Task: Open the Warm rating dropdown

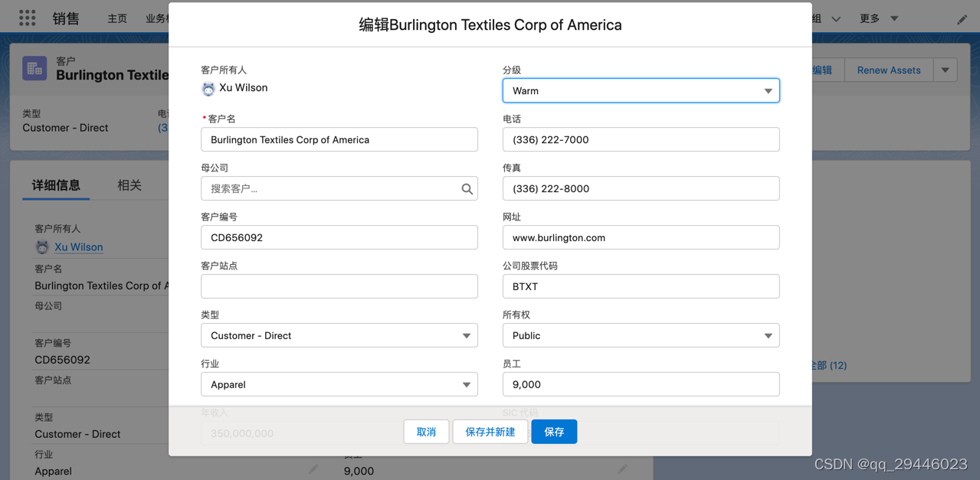Action: point(641,90)
